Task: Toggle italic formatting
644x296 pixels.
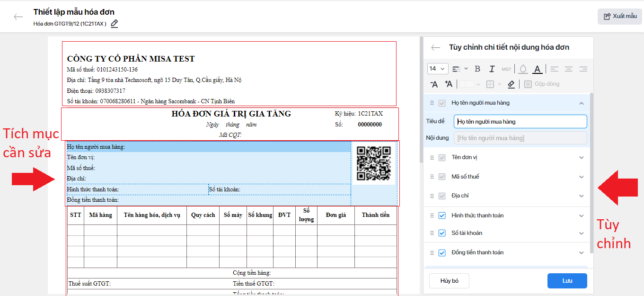Action: click(x=492, y=69)
